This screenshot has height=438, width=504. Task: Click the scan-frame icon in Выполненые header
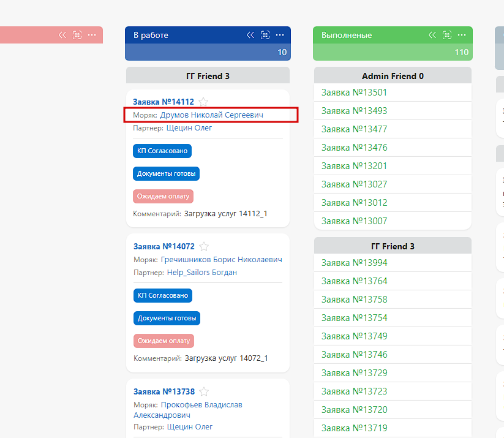(447, 35)
